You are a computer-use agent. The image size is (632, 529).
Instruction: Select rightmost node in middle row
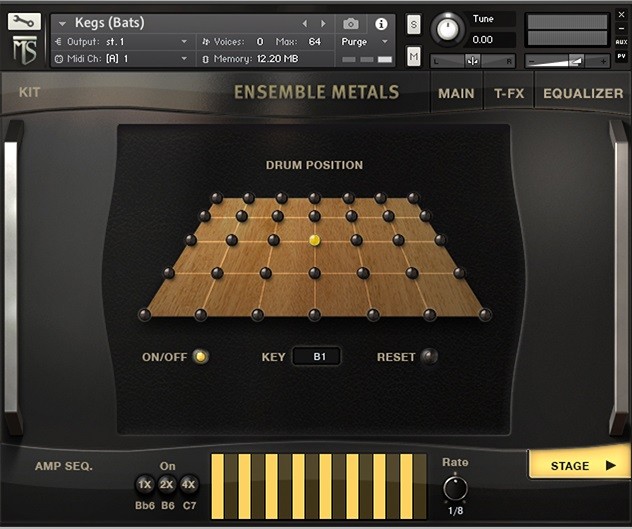pyautogui.click(x=440, y=240)
